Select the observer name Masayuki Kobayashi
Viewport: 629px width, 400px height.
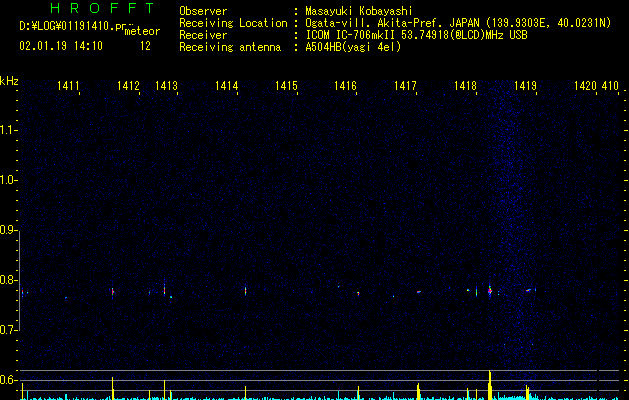tap(359, 11)
